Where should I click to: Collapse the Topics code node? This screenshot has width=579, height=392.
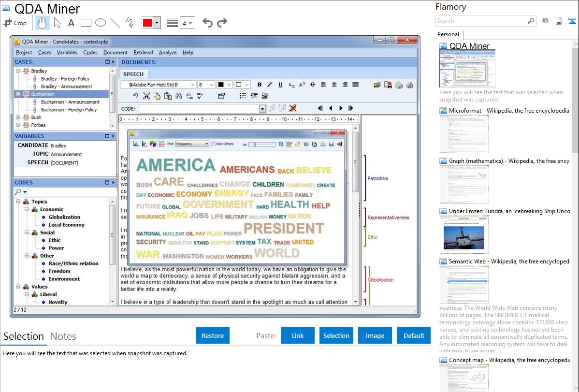tap(18, 202)
